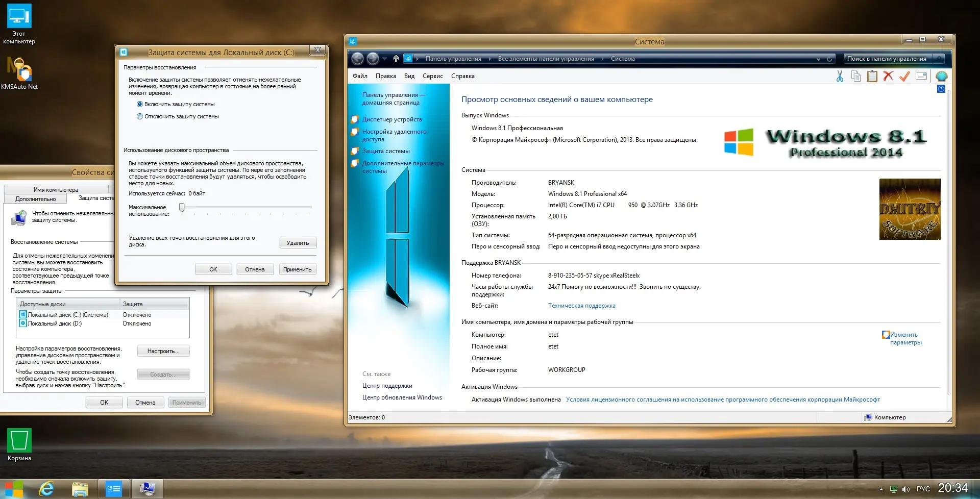Open File Explorer from the taskbar

click(x=80, y=489)
